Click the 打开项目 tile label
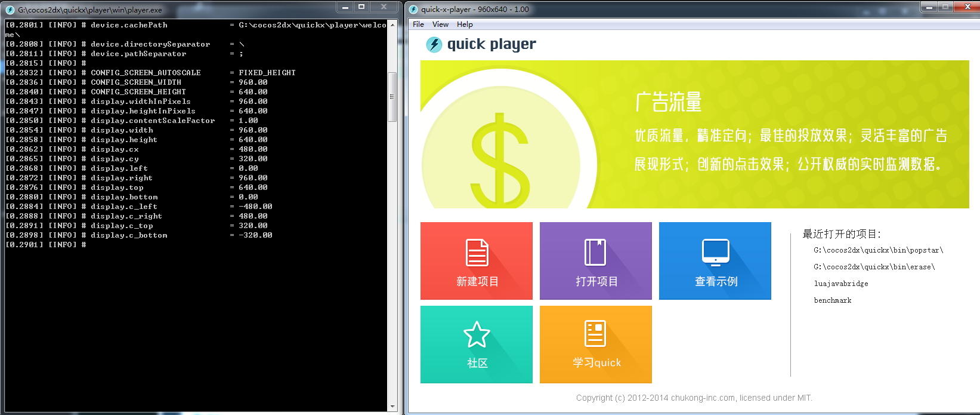This screenshot has width=980, height=415. 596,281
